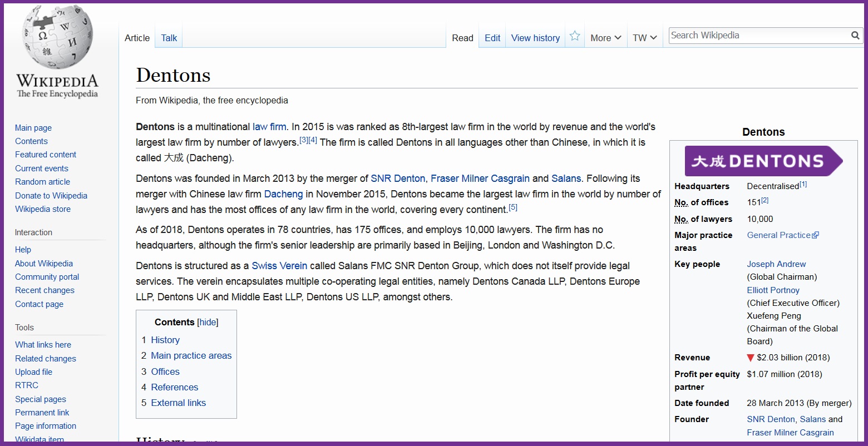Click the Dentons purple logo image
This screenshot has height=446, width=868.
(763, 161)
